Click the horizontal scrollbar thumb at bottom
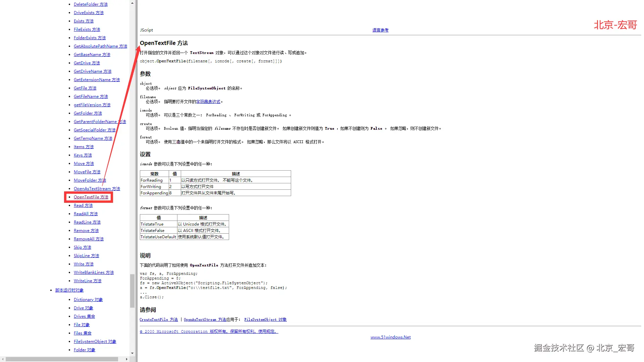Viewport: 644px width, 362px height. pos(62,359)
